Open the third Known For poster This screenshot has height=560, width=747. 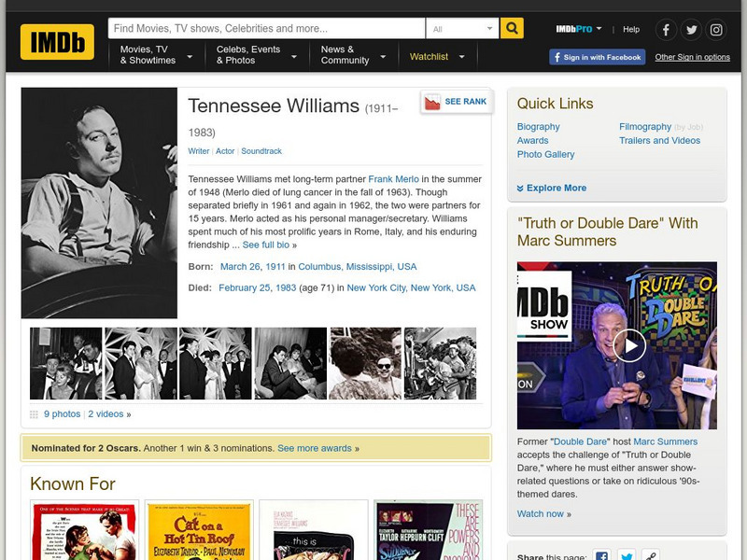coord(314,531)
